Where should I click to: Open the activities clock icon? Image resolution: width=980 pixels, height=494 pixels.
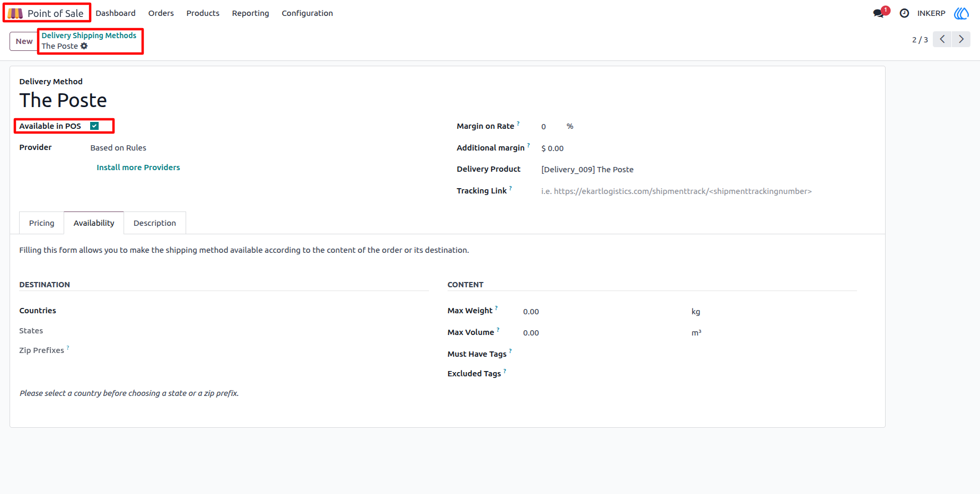(905, 13)
